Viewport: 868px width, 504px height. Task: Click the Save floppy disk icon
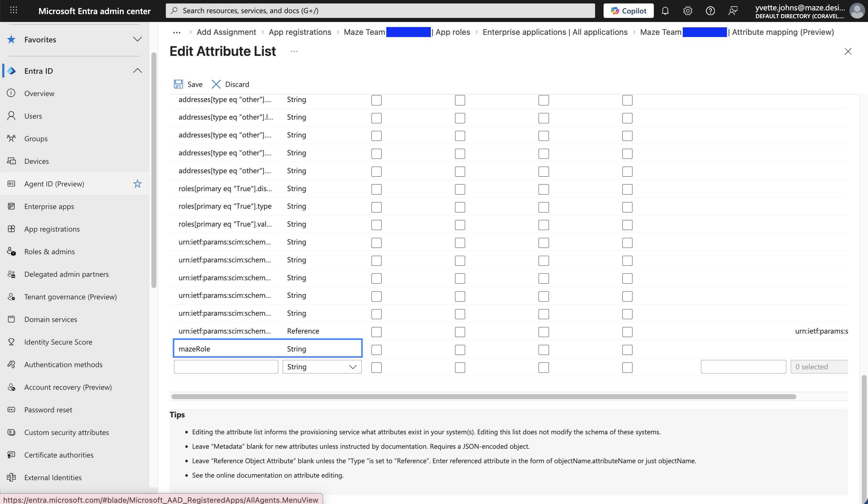click(178, 84)
